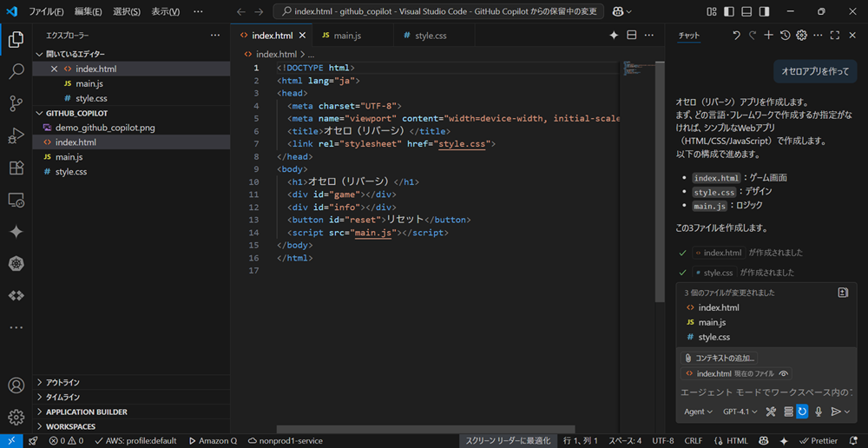Open the Explorer view in activity bar
The width and height of the screenshot is (868, 448).
point(16,39)
